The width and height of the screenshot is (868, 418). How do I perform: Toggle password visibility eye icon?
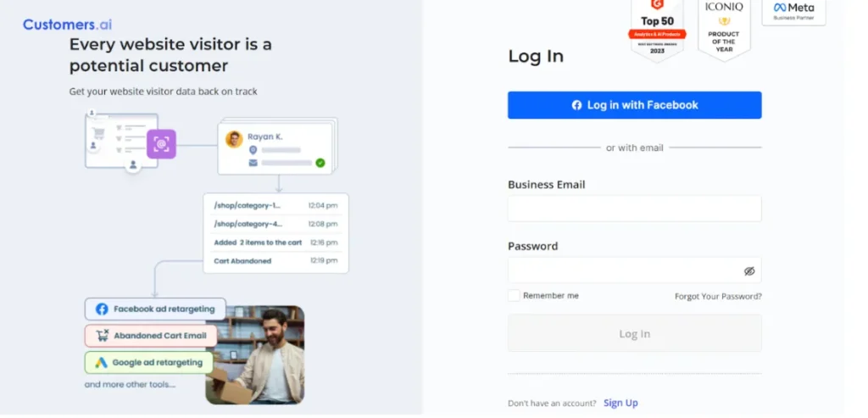[749, 270]
